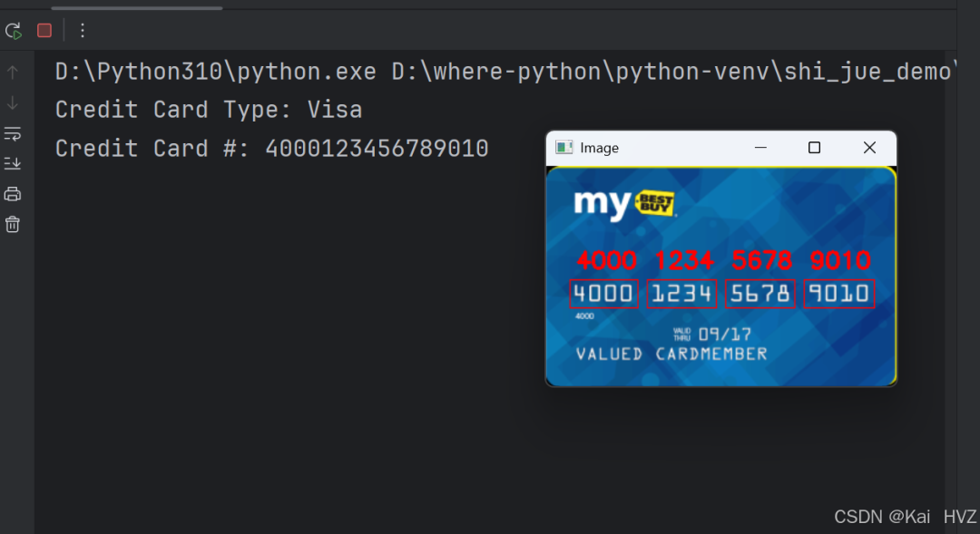This screenshot has width=980, height=534.
Task: Maximize the Image window
Action: (x=814, y=148)
